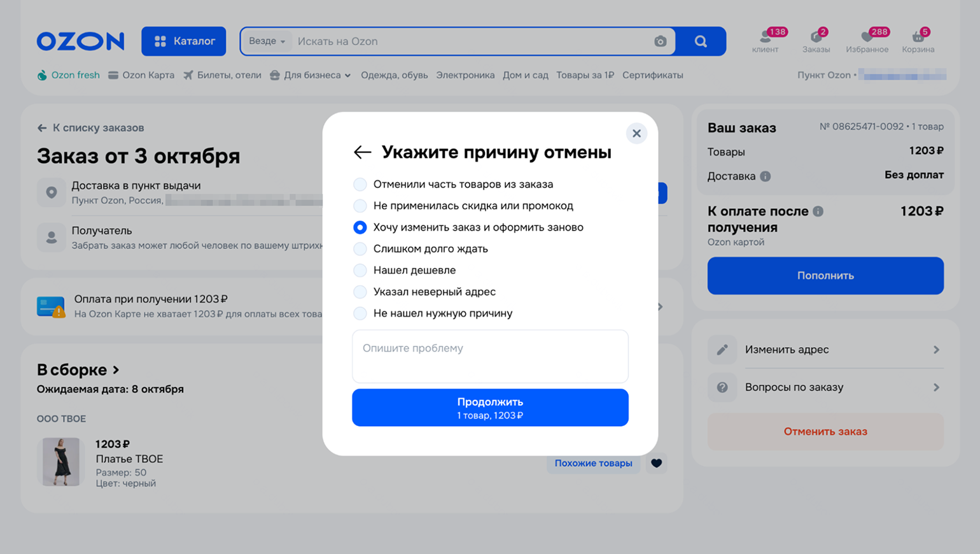Screen dimensions: 980x554
Task: Click 'Оплата при получении 1203 ₽' text
Action: 151,299
